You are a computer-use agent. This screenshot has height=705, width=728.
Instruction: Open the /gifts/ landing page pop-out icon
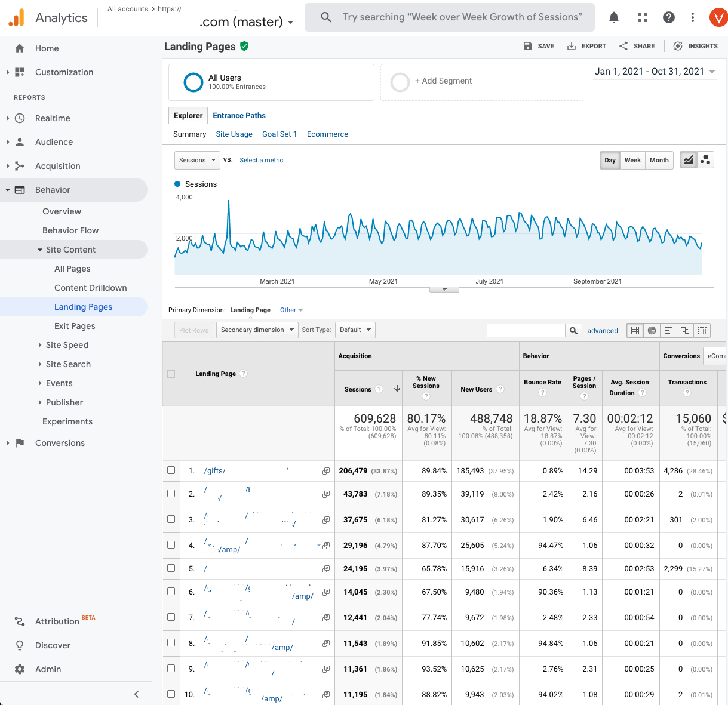(x=326, y=470)
